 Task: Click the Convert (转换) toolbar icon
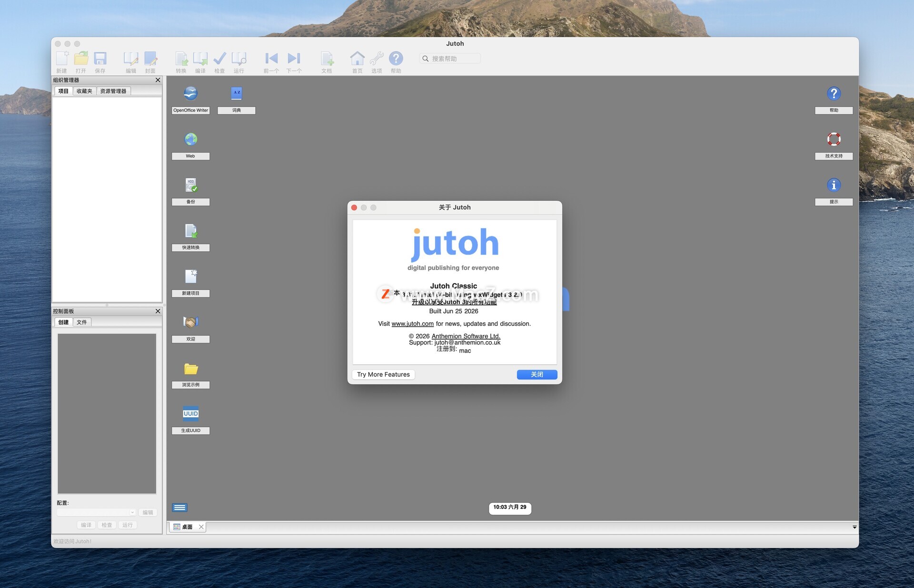point(181,59)
